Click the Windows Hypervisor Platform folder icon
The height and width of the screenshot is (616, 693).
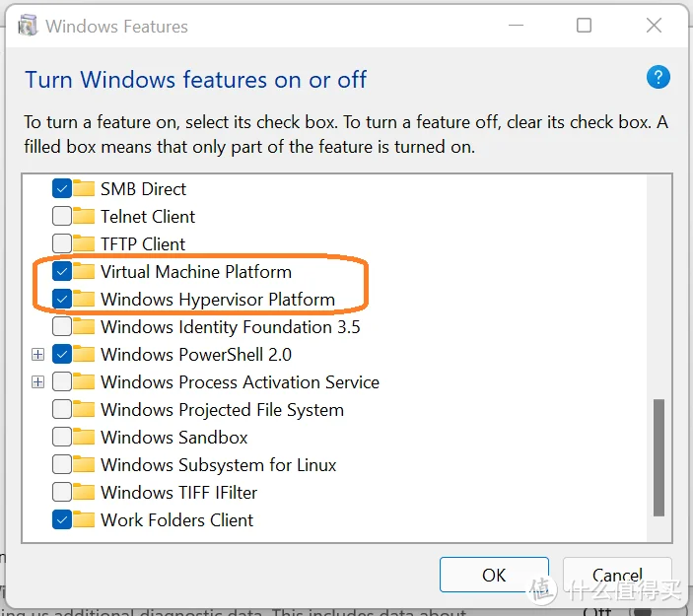[x=84, y=299]
